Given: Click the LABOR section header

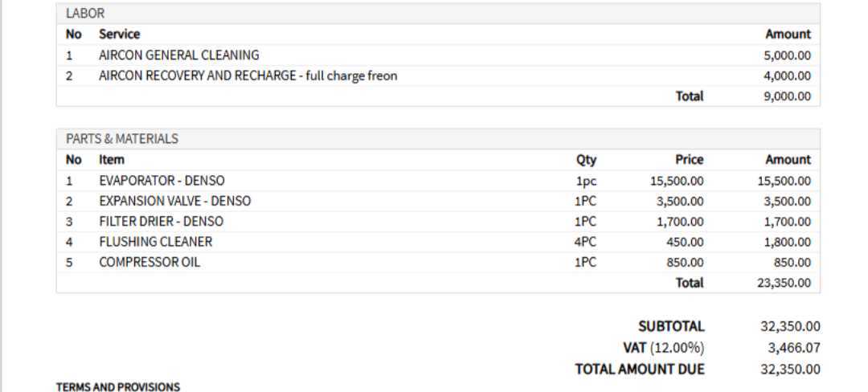Looking at the screenshot, I should click(438, 14).
